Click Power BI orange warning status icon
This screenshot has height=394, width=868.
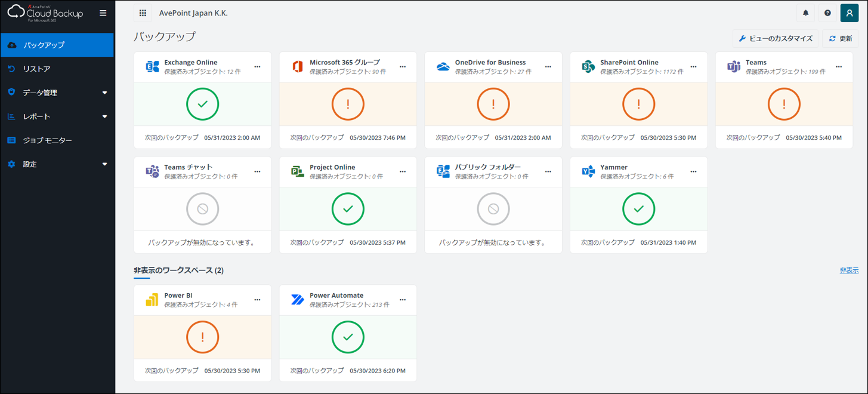[203, 337]
